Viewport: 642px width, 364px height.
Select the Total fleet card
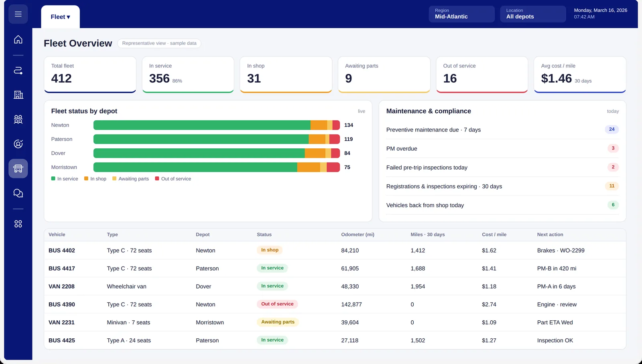90,75
